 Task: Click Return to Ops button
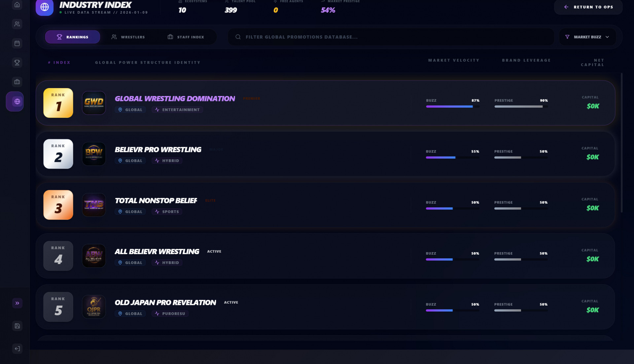(x=588, y=7)
